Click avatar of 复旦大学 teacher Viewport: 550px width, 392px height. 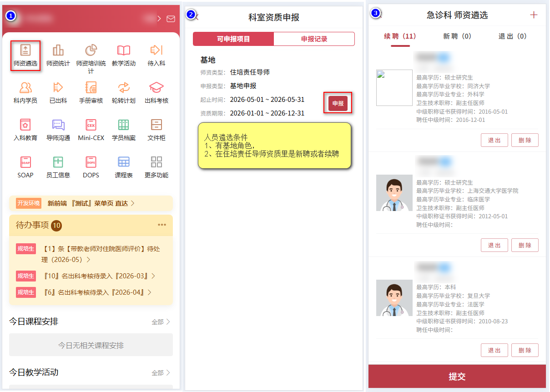click(x=394, y=298)
